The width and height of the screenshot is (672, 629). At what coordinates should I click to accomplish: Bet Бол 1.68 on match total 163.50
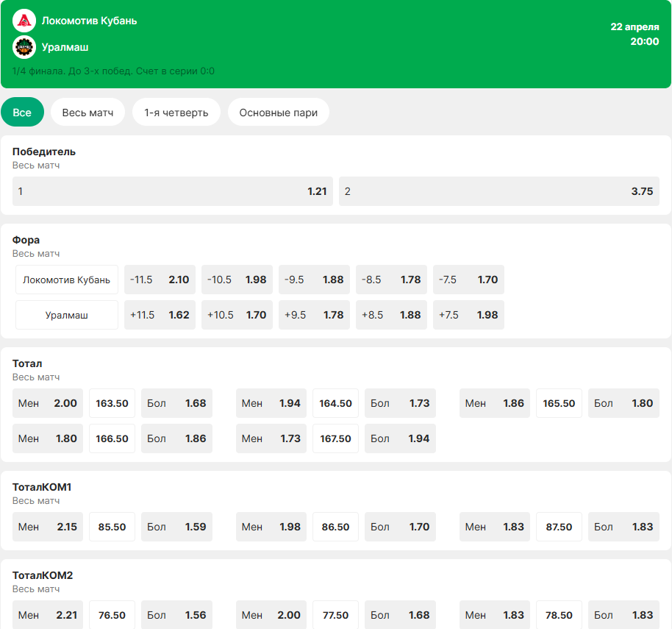[176, 403]
